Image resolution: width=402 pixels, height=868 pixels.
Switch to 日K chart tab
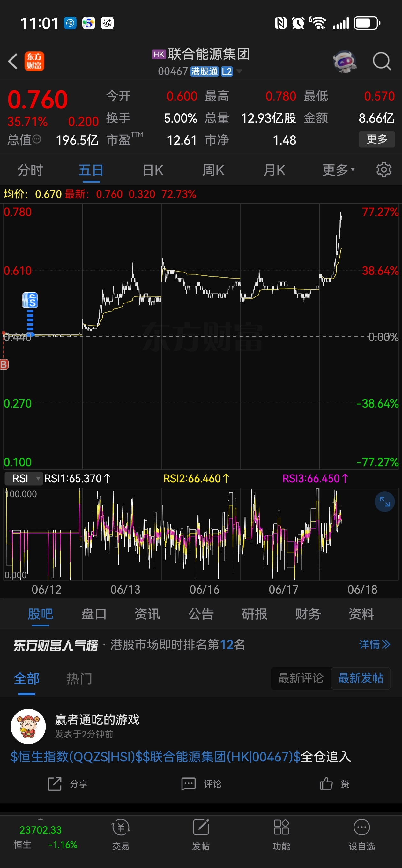point(153,170)
